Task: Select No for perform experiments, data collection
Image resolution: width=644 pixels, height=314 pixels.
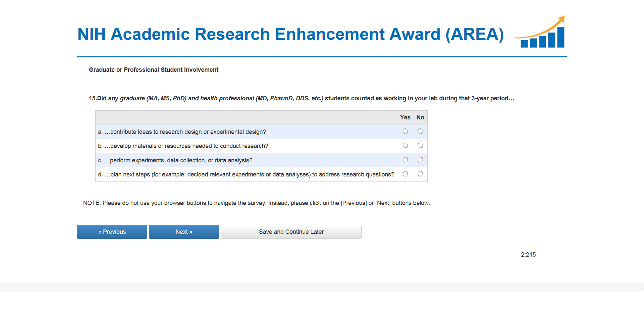Action: (x=420, y=160)
